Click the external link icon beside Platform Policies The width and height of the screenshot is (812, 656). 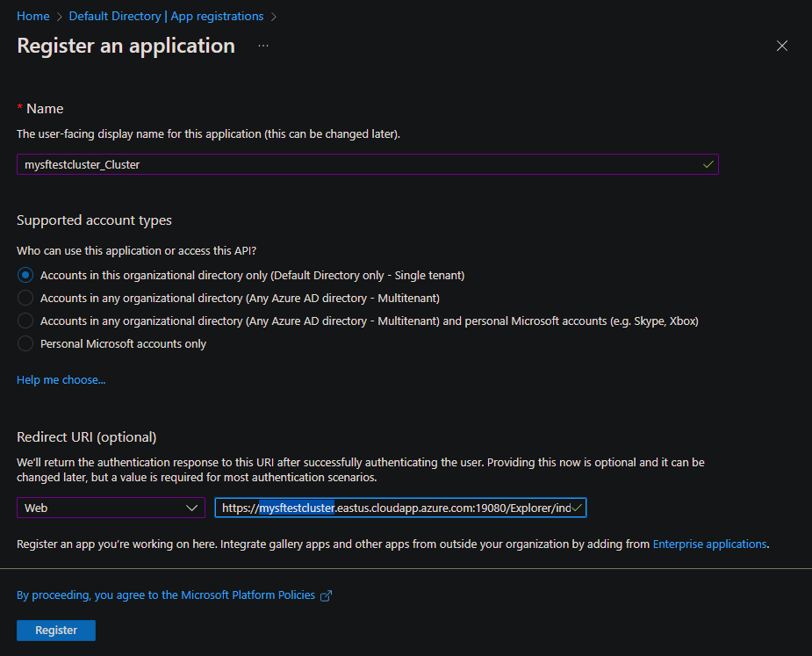pos(327,595)
